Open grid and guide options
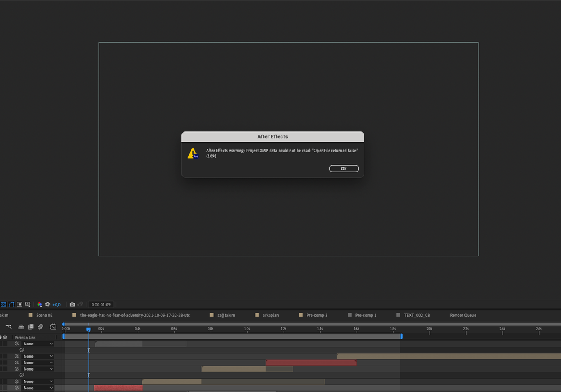This screenshot has width=561, height=392. 28,304
